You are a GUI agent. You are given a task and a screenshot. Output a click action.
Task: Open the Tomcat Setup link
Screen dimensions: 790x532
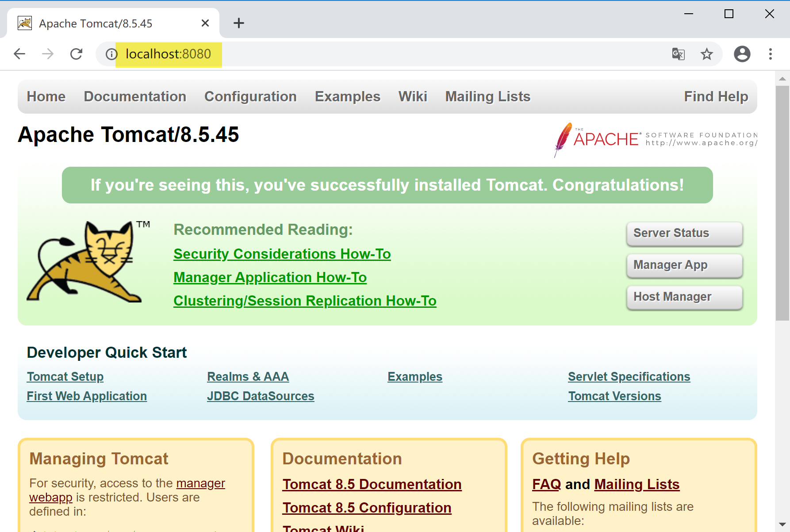point(65,377)
